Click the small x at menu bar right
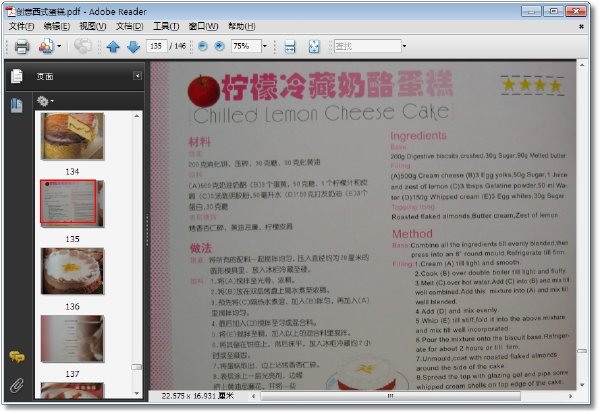This screenshot has width=600, height=414. 581,26
